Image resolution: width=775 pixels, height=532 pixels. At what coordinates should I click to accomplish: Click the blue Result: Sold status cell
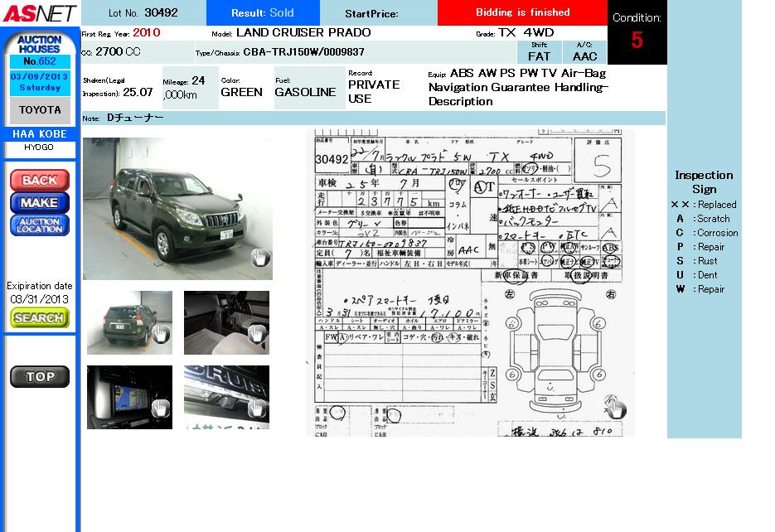pos(262,13)
